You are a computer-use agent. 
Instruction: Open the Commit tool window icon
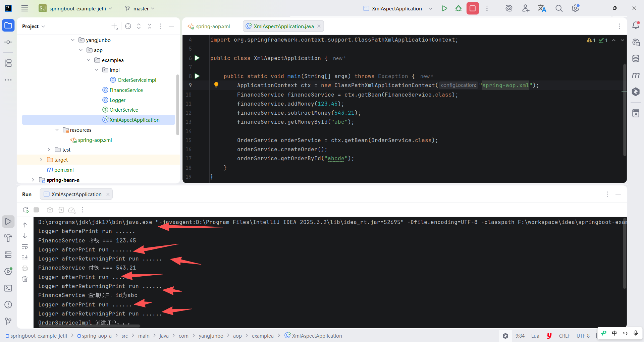coord(8,42)
